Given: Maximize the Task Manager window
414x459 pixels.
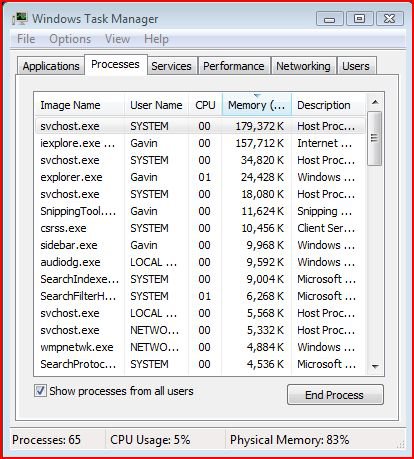Looking at the screenshot, I should click(359, 19).
